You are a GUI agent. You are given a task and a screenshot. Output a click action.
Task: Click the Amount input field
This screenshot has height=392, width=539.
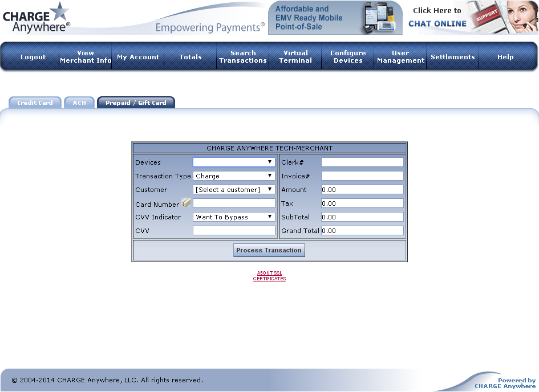tap(362, 190)
